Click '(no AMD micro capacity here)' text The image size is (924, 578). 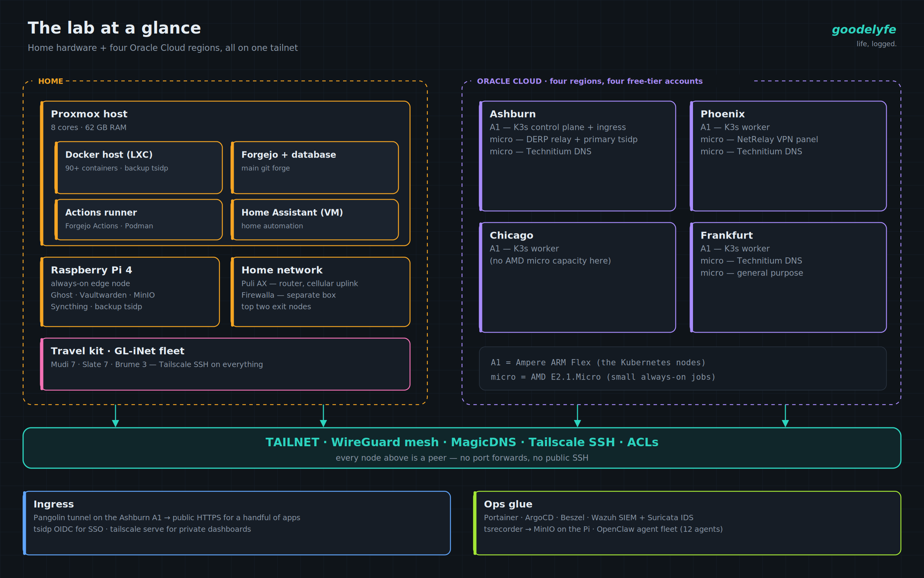(550, 261)
